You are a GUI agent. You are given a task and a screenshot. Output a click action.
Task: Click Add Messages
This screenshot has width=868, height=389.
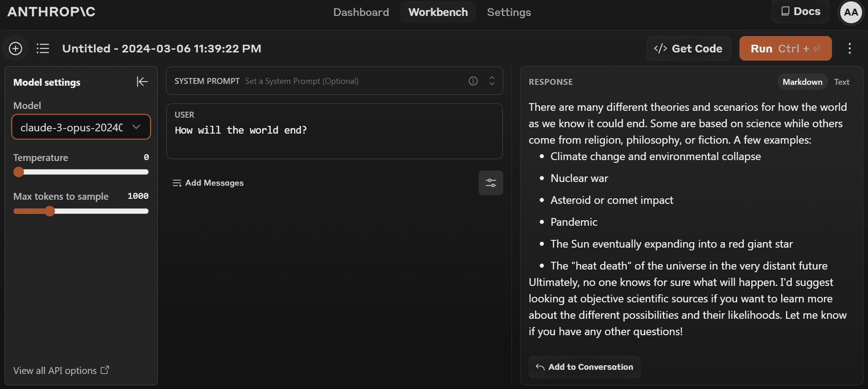(x=208, y=183)
